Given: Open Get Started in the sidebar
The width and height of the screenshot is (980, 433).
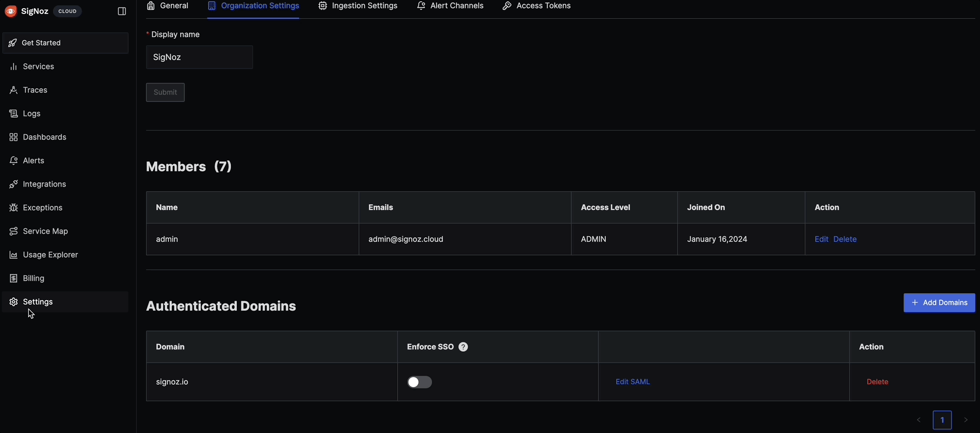Looking at the screenshot, I should [x=65, y=43].
